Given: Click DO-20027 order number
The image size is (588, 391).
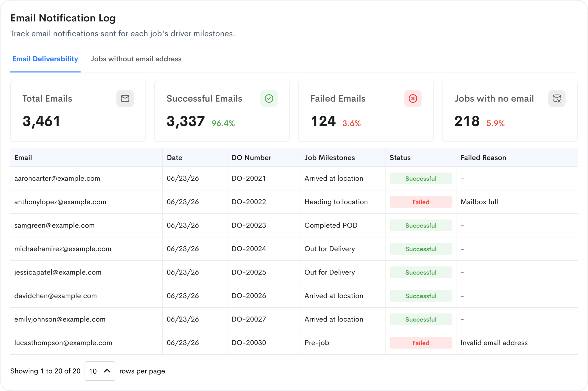Looking at the screenshot, I should click(x=249, y=319).
